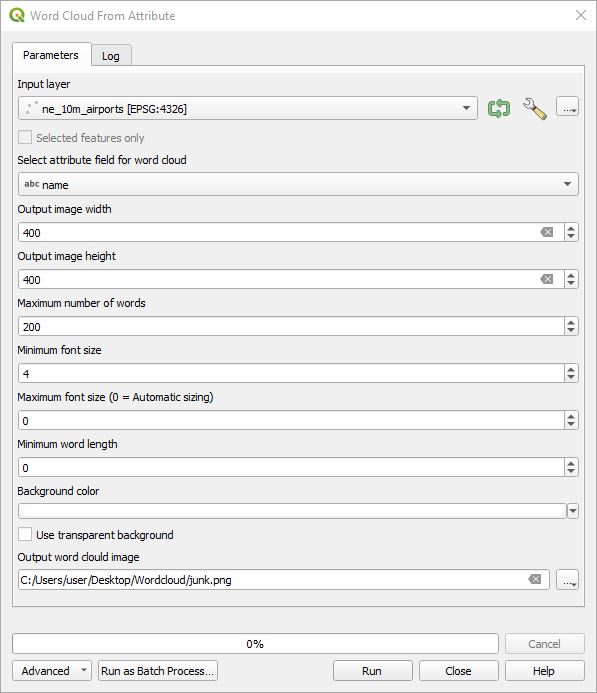Click the Maximum font size field
Viewport: 597px width, 693px height.
(291, 420)
